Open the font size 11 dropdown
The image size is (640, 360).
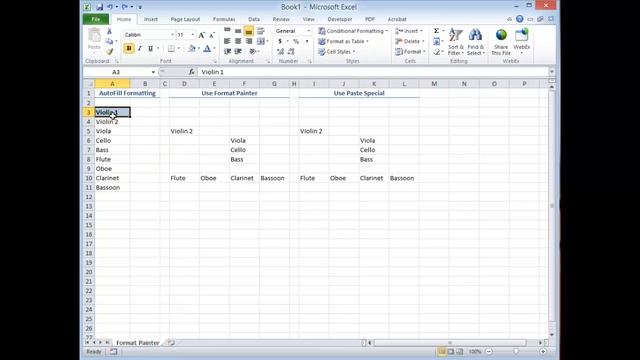[193, 35]
